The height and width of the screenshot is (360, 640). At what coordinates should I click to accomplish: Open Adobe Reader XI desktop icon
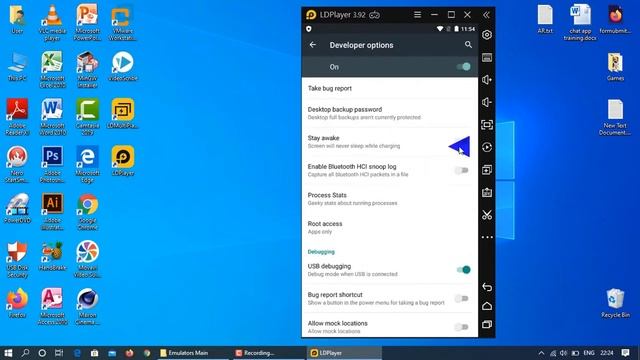[x=17, y=117]
